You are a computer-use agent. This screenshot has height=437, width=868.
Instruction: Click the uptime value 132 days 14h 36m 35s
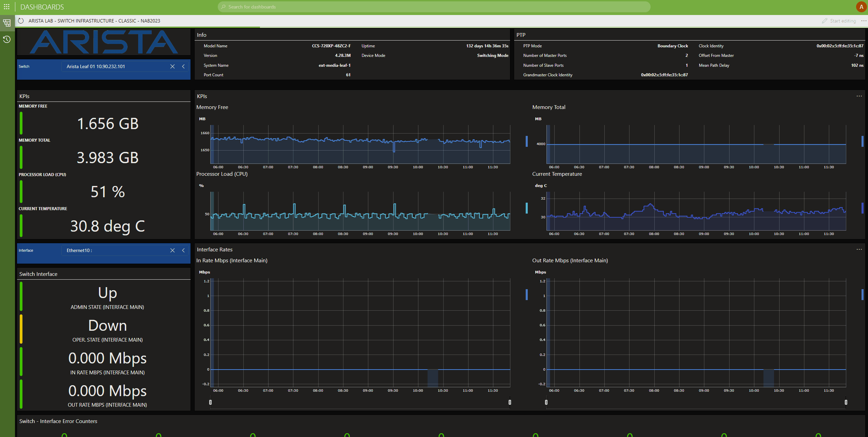[487, 46]
